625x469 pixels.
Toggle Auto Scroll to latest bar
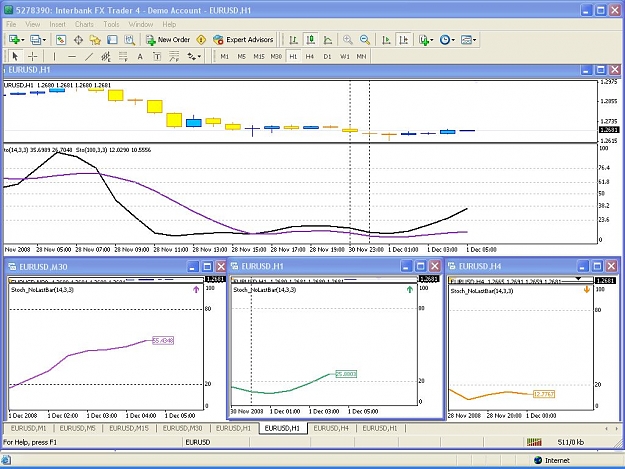(x=386, y=40)
